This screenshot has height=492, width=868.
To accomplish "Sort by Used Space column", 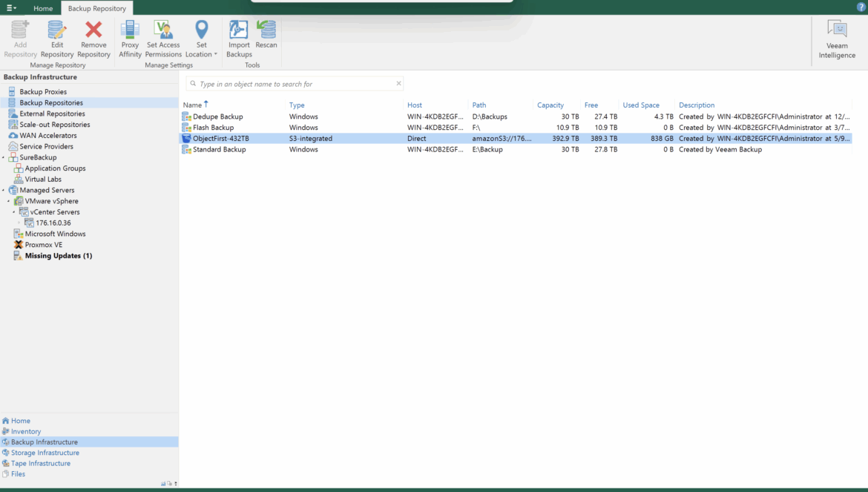I will 641,105.
